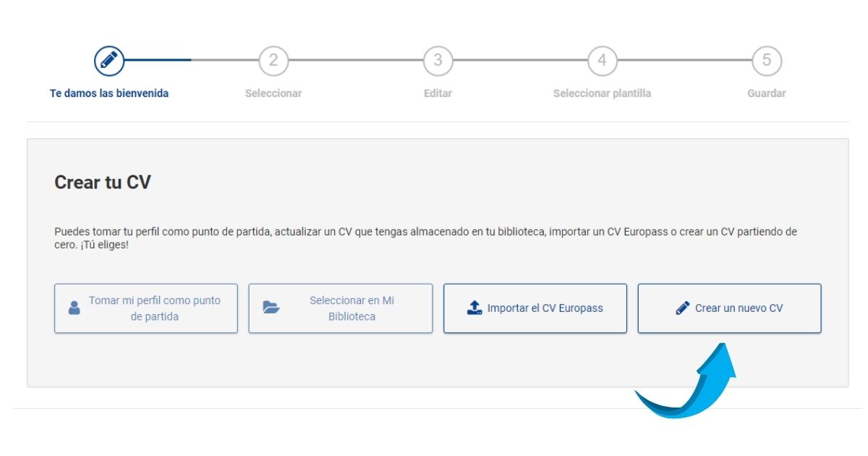Go to step 5 circle
Screen dimensions: 868x456
click(767, 60)
